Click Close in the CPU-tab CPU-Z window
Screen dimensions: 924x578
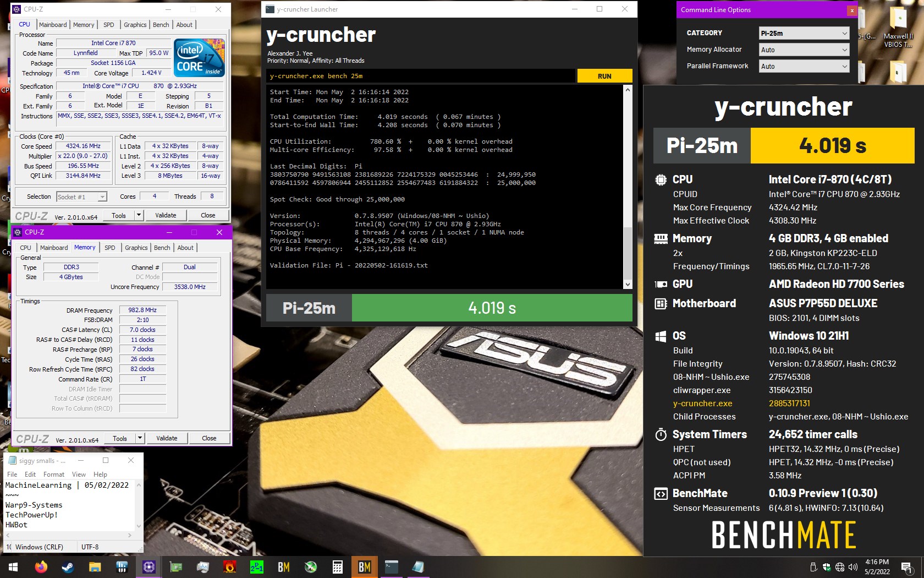click(208, 215)
